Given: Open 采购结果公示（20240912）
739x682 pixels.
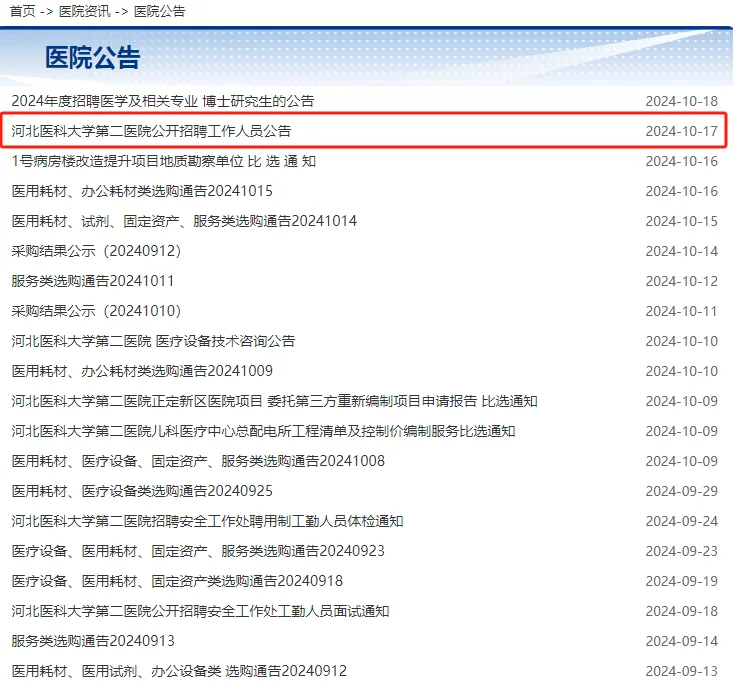Looking at the screenshot, I should (x=96, y=251).
